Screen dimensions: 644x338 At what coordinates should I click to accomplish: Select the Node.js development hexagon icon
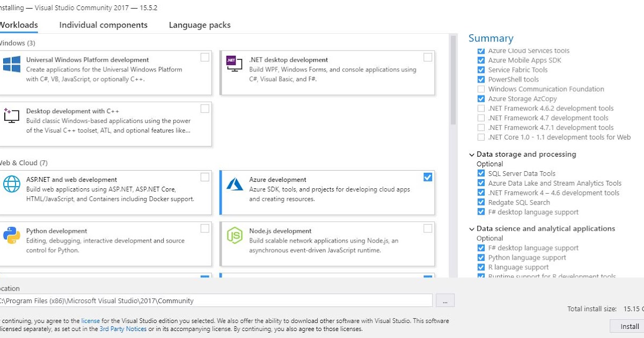coord(233,234)
